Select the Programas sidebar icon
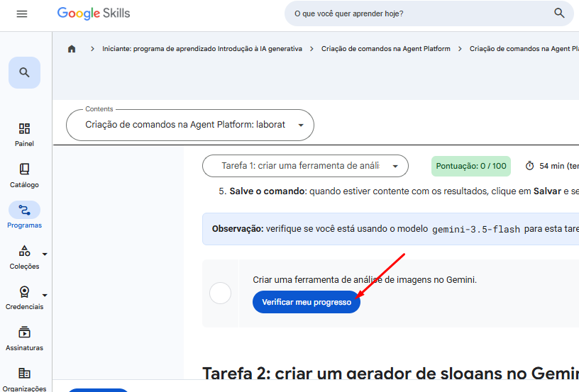This screenshot has width=579, height=392. 24,211
